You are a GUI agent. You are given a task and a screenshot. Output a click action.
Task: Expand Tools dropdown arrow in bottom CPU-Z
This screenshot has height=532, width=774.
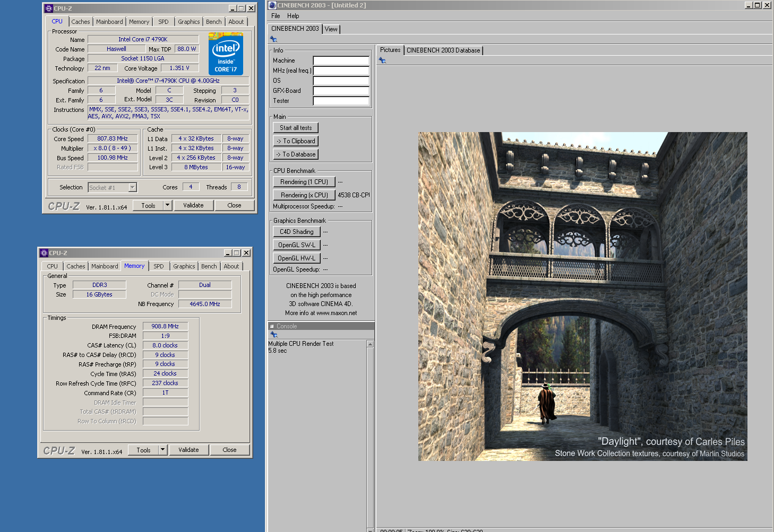pos(162,450)
